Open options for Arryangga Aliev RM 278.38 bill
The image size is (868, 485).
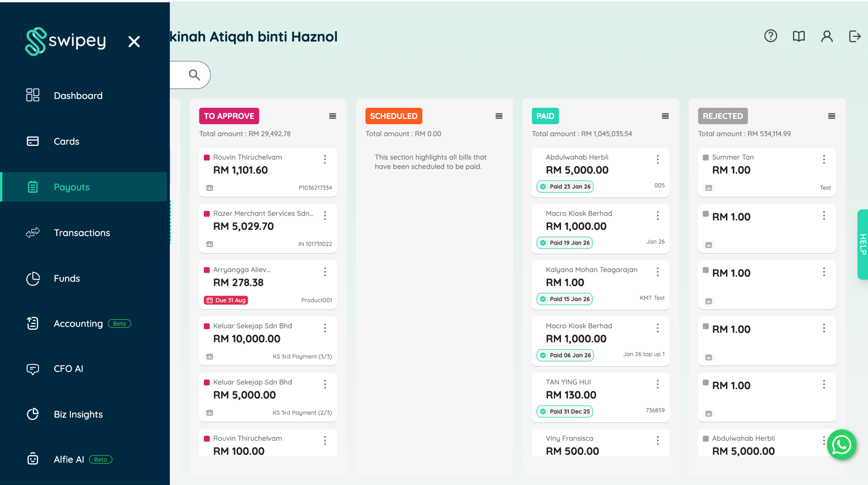[325, 272]
